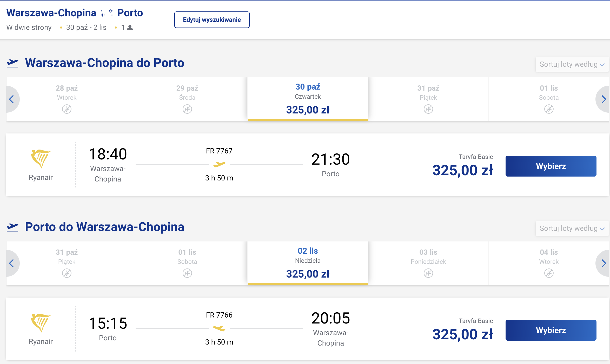Click the plane icon beside Porto do Warszawa-Chopina

(x=12, y=227)
